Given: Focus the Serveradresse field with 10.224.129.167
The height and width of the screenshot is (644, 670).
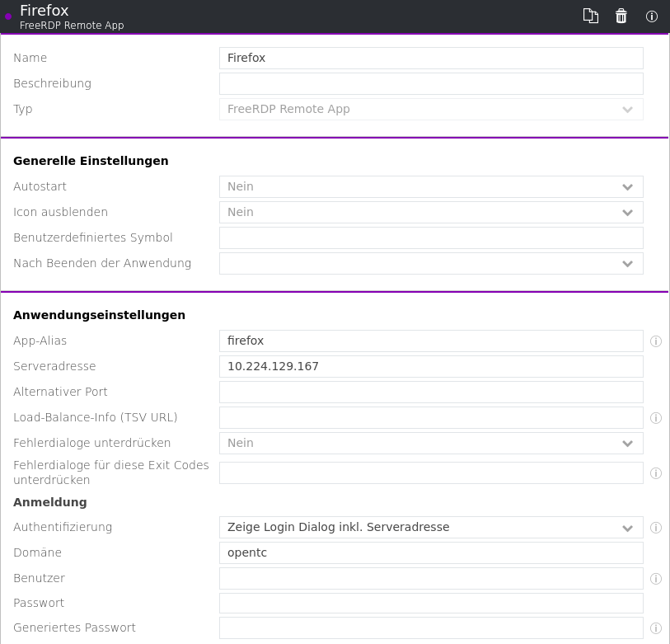Looking at the screenshot, I should tap(431, 367).
